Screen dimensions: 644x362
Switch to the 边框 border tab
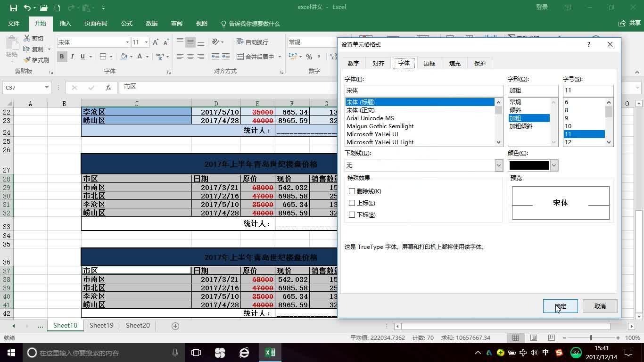[429, 63]
